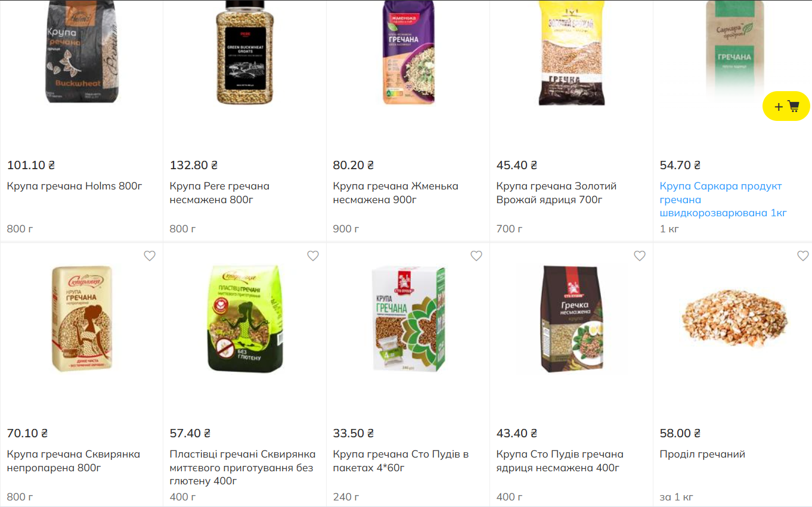Open the green Пластівці гречані package image
This screenshot has height=507, width=812.
coord(245,319)
